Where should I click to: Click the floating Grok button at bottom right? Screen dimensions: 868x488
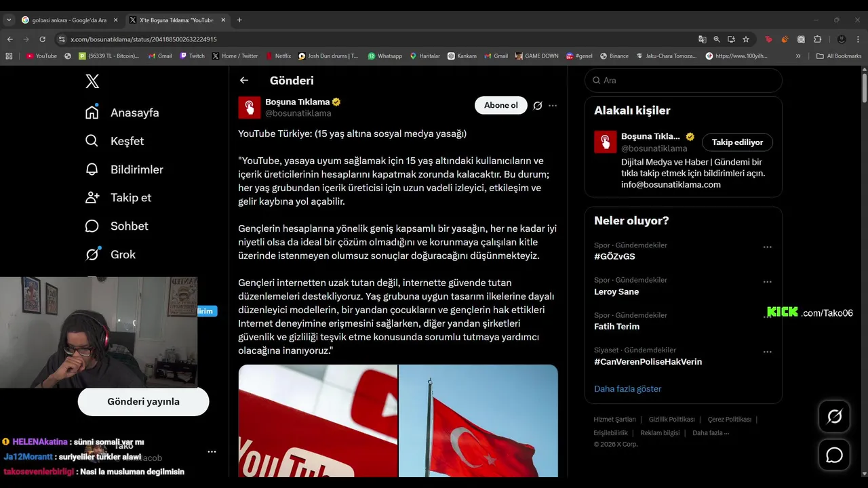coord(834,416)
